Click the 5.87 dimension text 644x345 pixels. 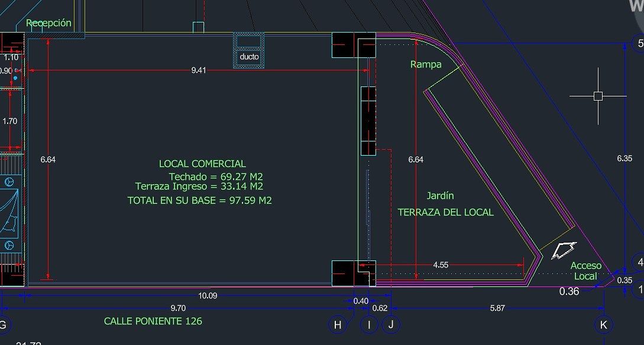click(x=497, y=308)
